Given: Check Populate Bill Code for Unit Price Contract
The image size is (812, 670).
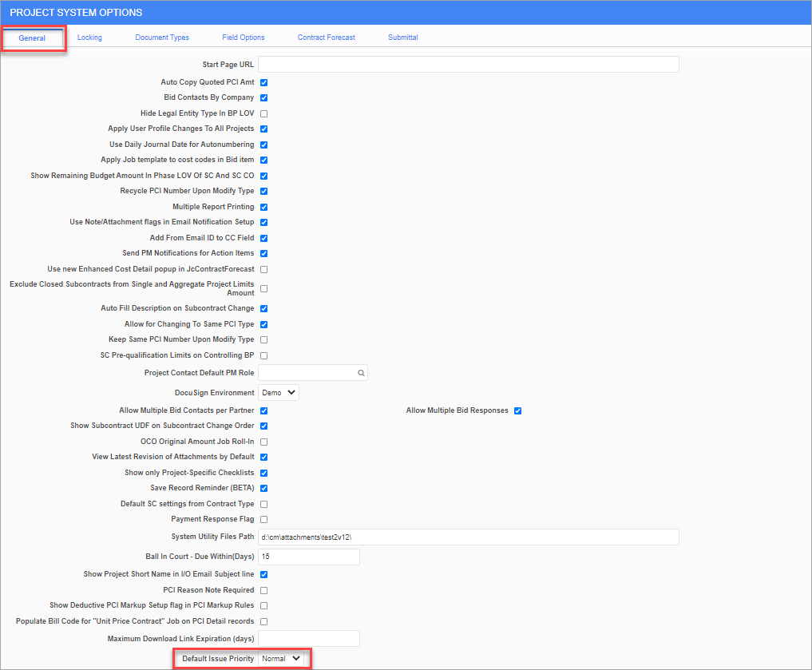Looking at the screenshot, I should point(264,621).
